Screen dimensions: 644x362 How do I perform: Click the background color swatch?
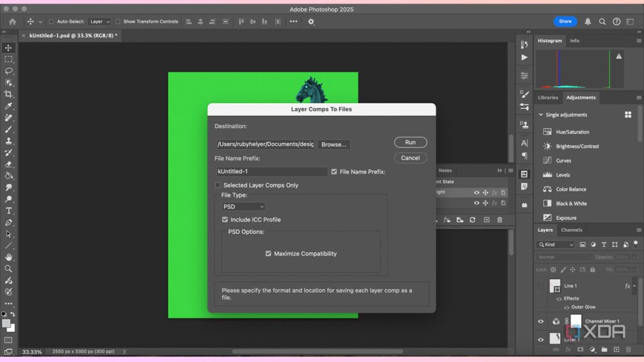11,328
